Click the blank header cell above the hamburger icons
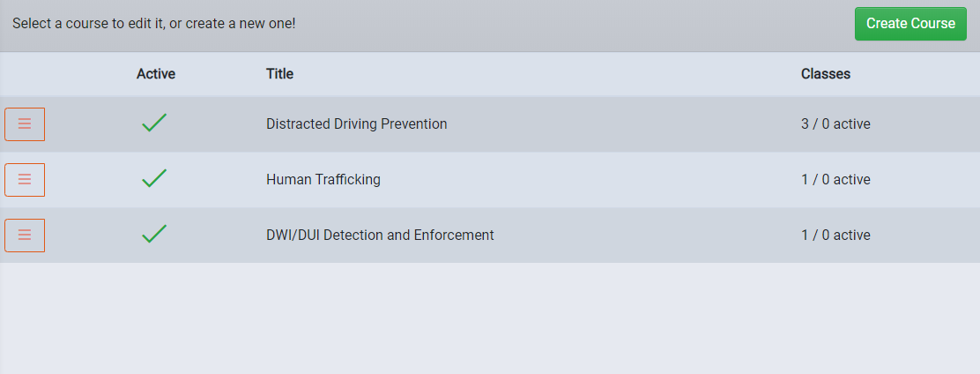Screen dimensions: 980x374 coord(25,74)
